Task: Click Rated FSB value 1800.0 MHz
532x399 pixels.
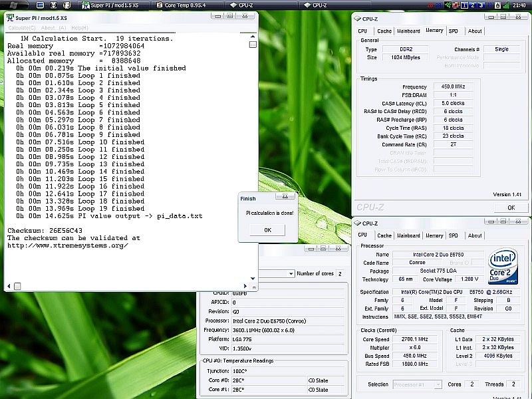Action: 414,364
